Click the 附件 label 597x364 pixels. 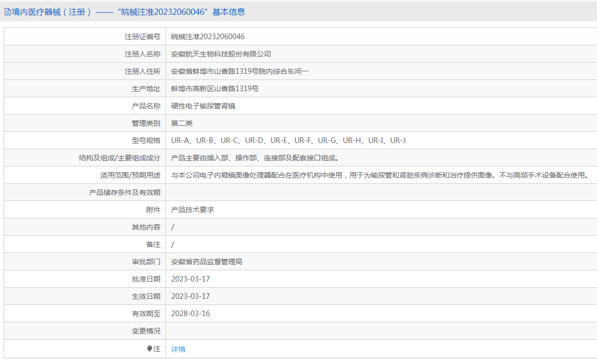tap(153, 210)
